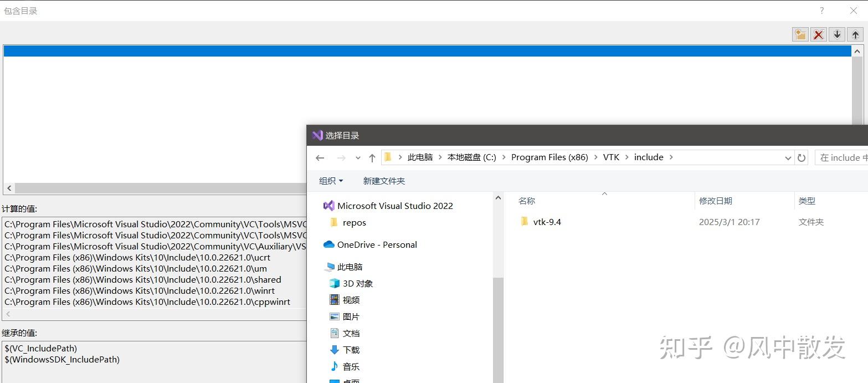Open help via the question mark icon
Viewport: 868px width, 383px height.
(821, 10)
